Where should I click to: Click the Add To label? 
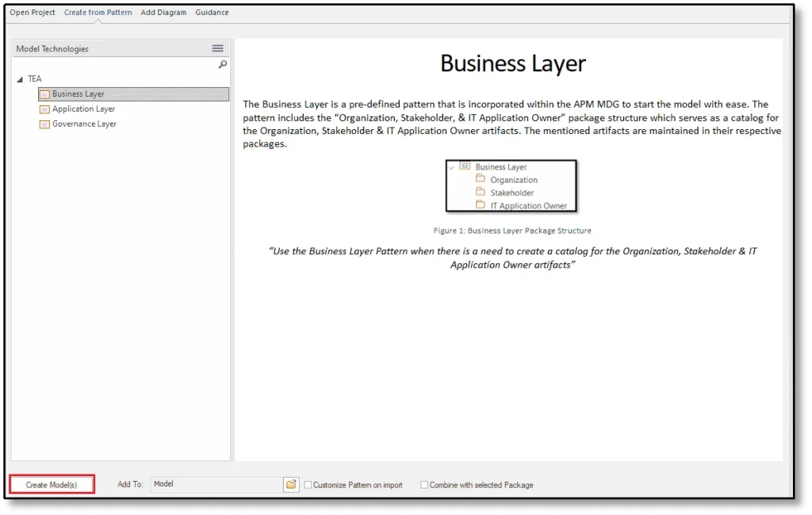130,484
